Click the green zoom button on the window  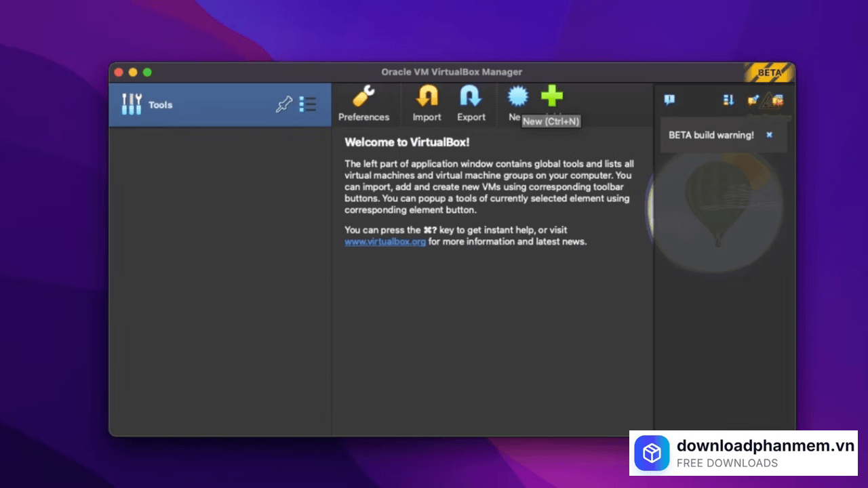point(147,72)
